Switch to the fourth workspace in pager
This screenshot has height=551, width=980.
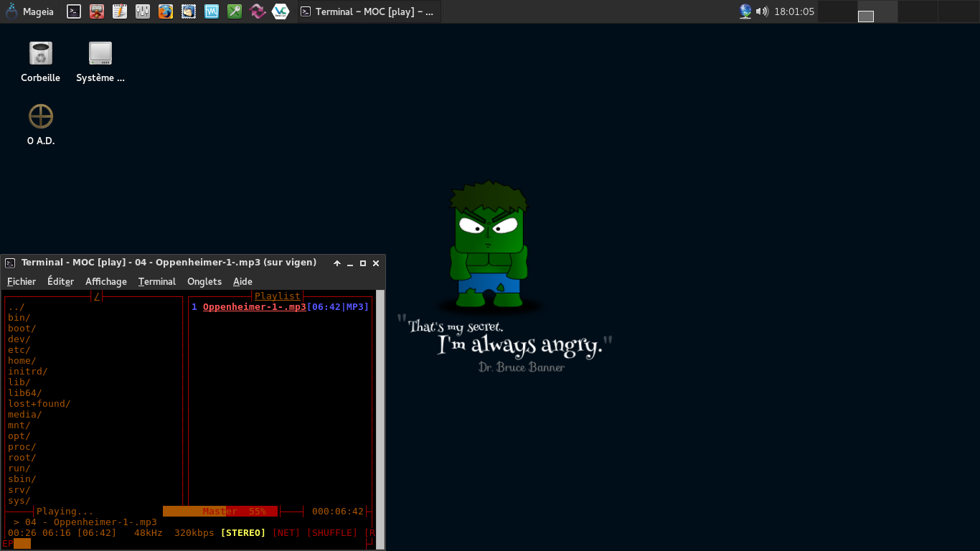pos(959,11)
